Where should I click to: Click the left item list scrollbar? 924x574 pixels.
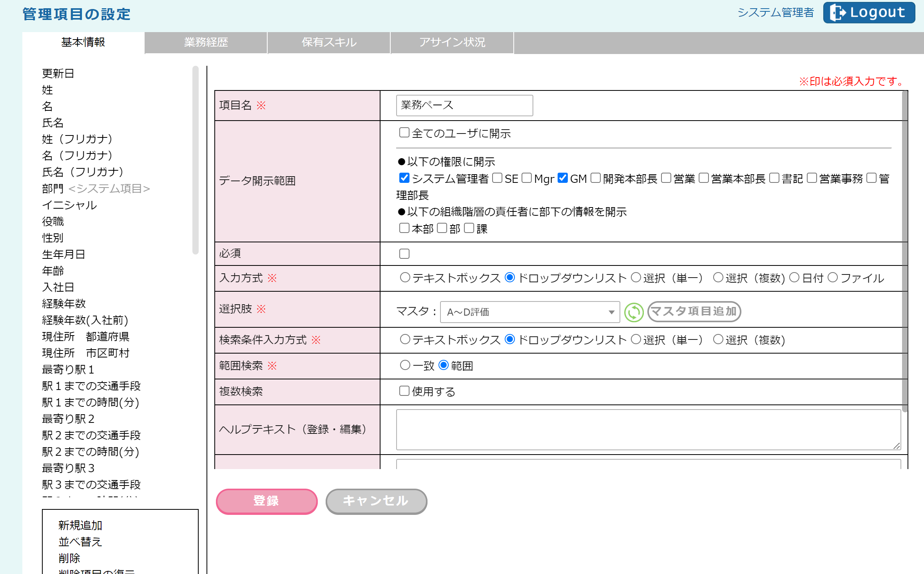pyautogui.click(x=195, y=161)
